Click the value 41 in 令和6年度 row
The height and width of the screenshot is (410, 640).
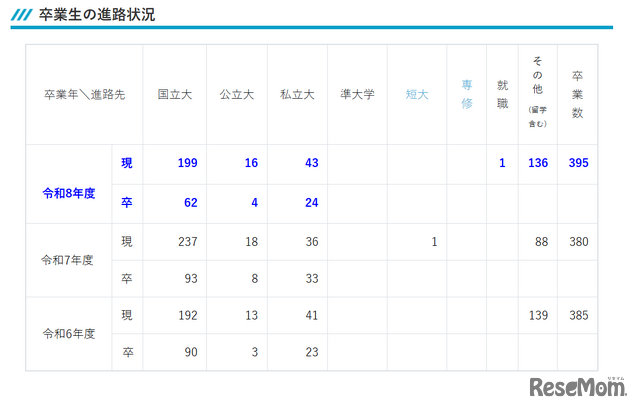click(312, 315)
